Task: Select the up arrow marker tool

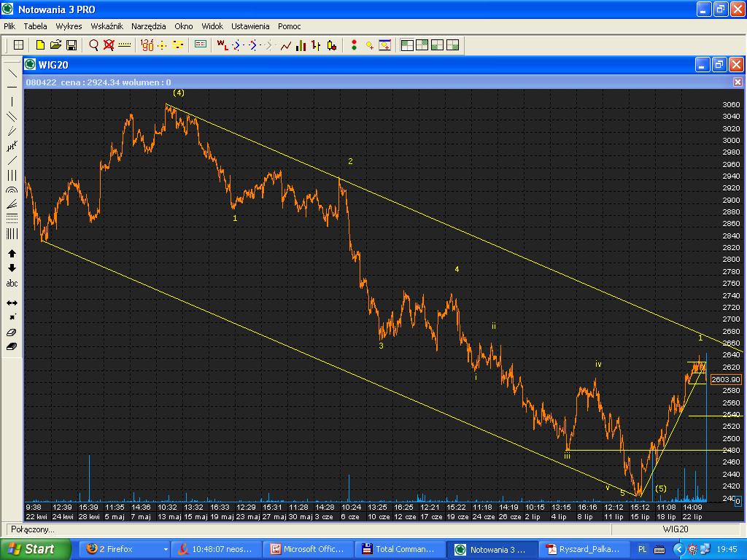Action: tap(12, 254)
